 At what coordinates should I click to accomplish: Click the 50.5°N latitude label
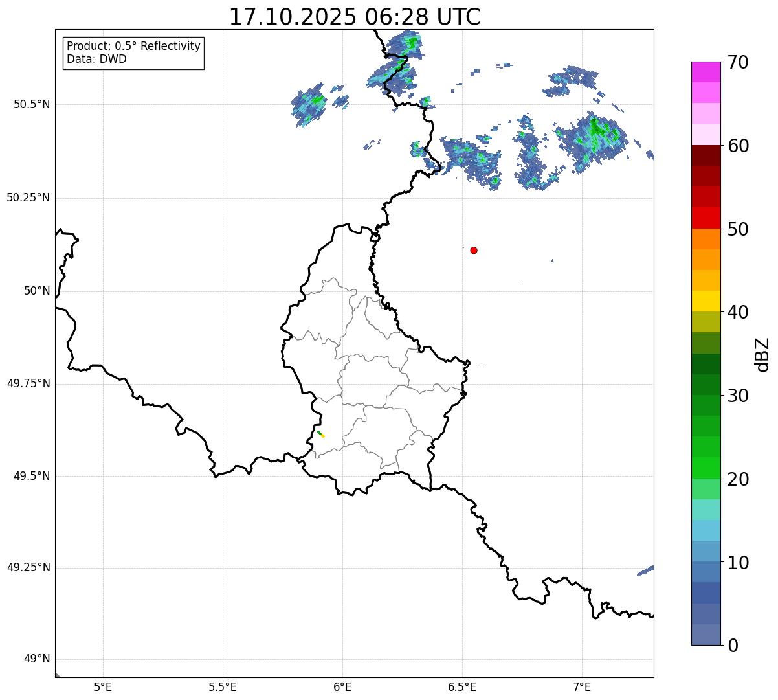31,104
